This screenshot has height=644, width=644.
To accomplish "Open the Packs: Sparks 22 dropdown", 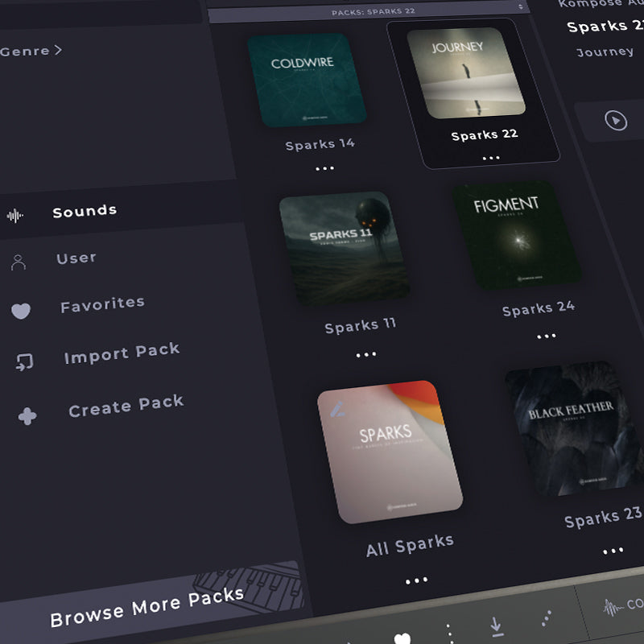I will click(369, 12).
